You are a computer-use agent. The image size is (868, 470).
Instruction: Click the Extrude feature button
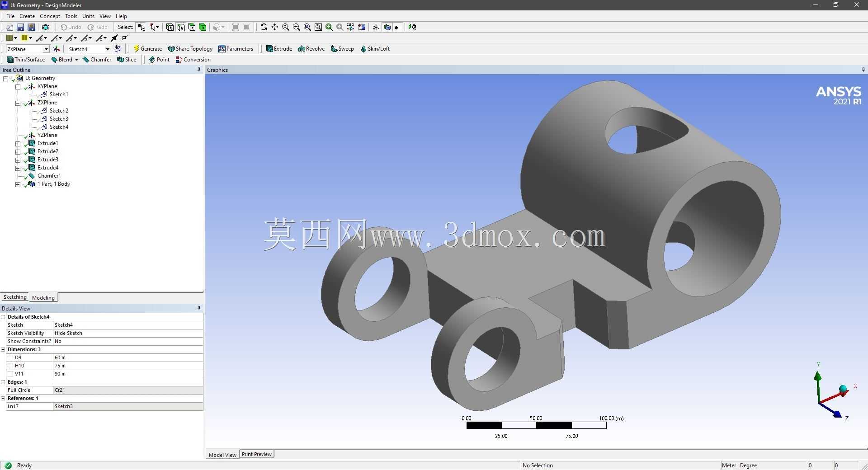tap(279, 49)
